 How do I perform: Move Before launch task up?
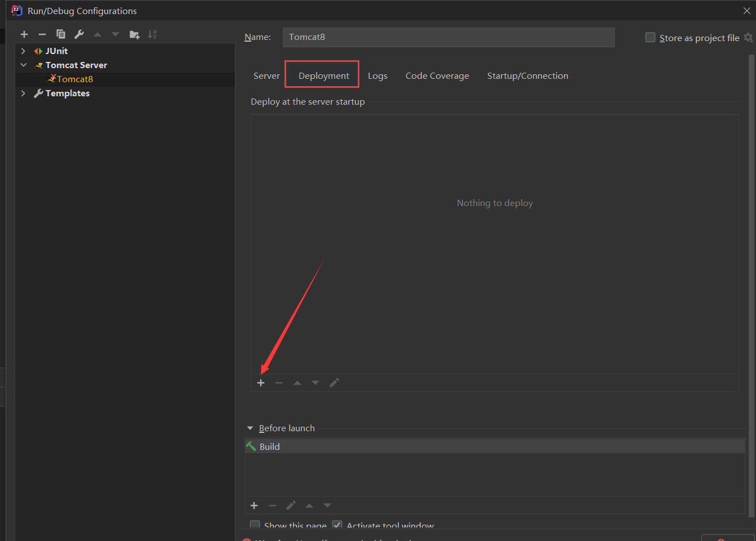coord(309,506)
